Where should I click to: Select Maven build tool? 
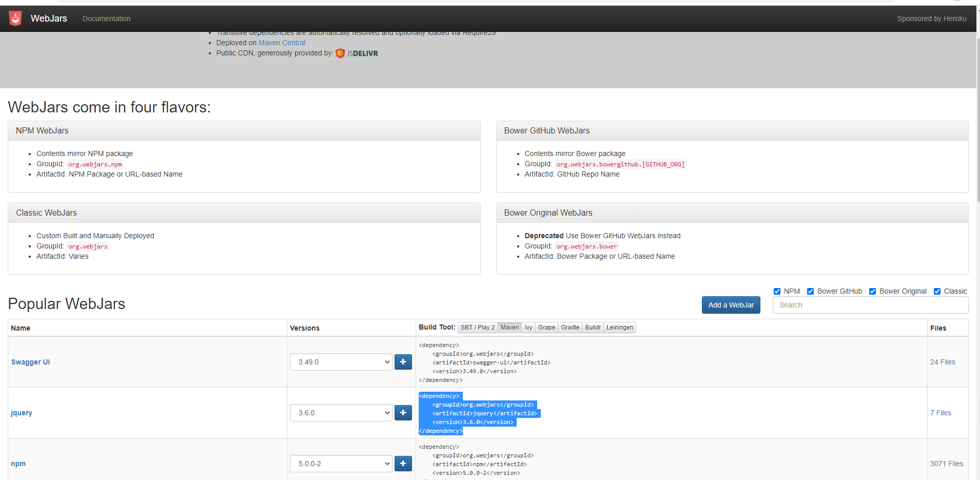(509, 328)
